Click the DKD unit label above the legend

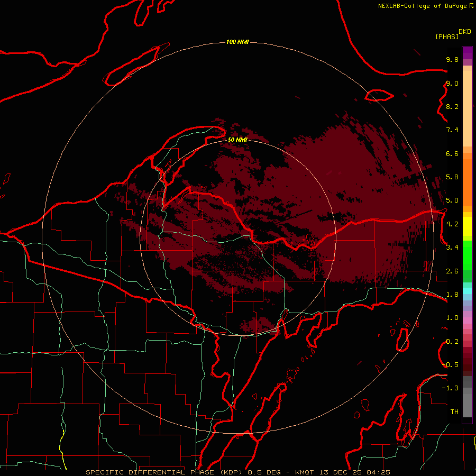coord(465,32)
